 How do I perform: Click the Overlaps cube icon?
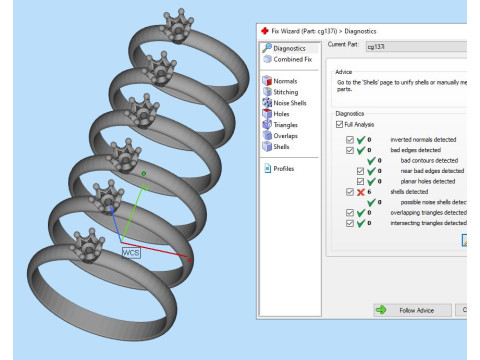coord(267,136)
